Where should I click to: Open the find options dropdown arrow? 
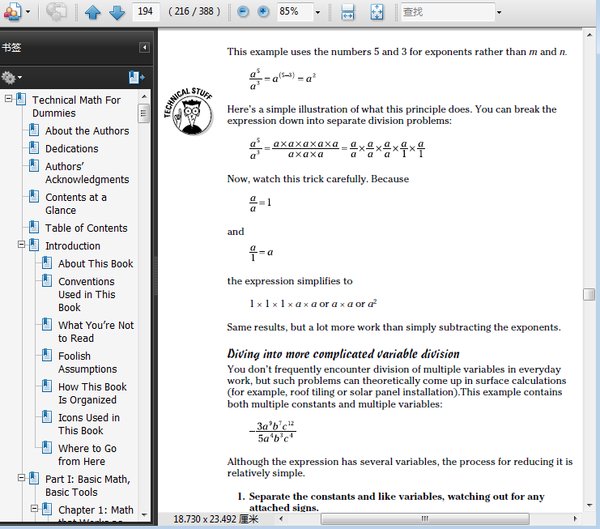click(499, 12)
